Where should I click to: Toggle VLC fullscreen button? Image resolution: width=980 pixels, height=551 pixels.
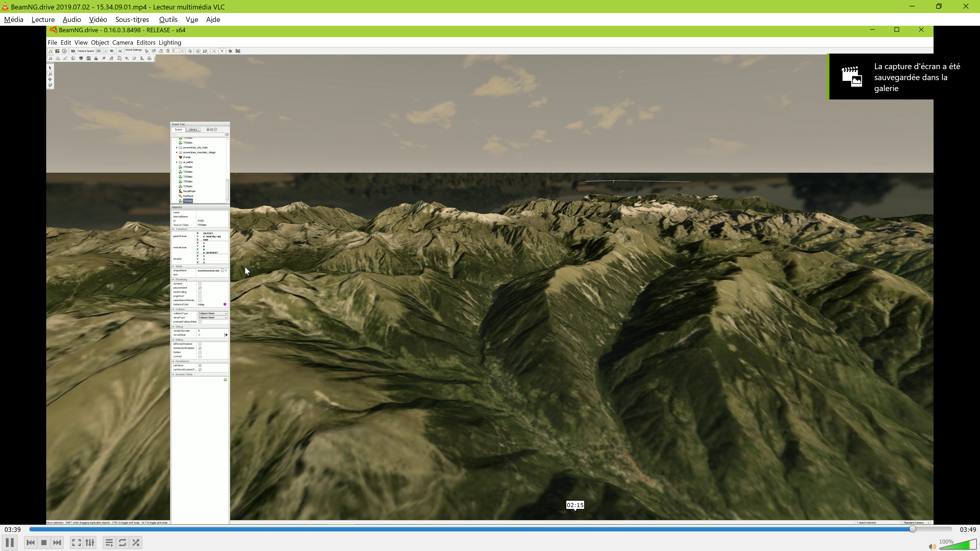coord(77,543)
